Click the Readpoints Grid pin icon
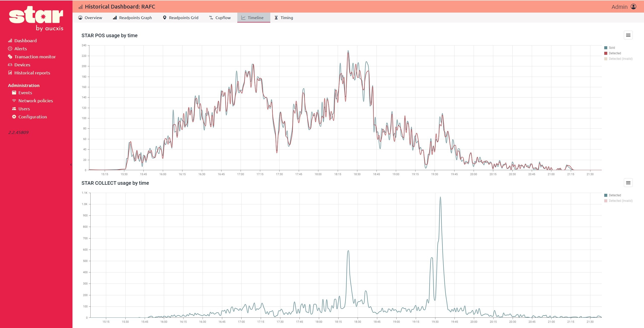The width and height of the screenshot is (644, 328). pyautogui.click(x=165, y=18)
